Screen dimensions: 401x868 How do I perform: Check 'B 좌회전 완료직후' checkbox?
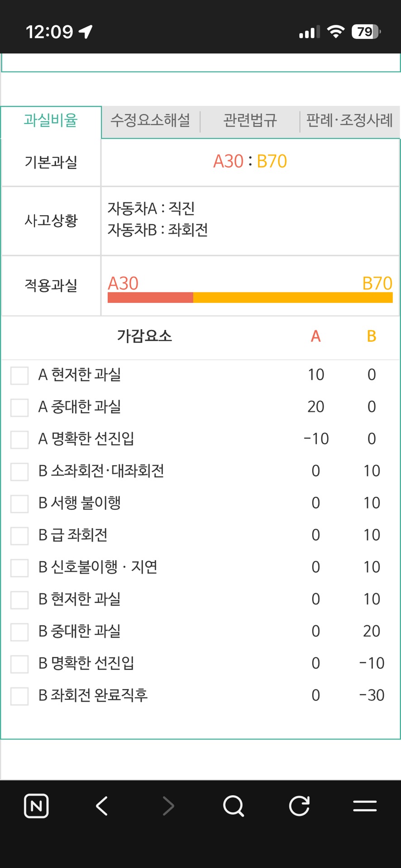pos(19,696)
